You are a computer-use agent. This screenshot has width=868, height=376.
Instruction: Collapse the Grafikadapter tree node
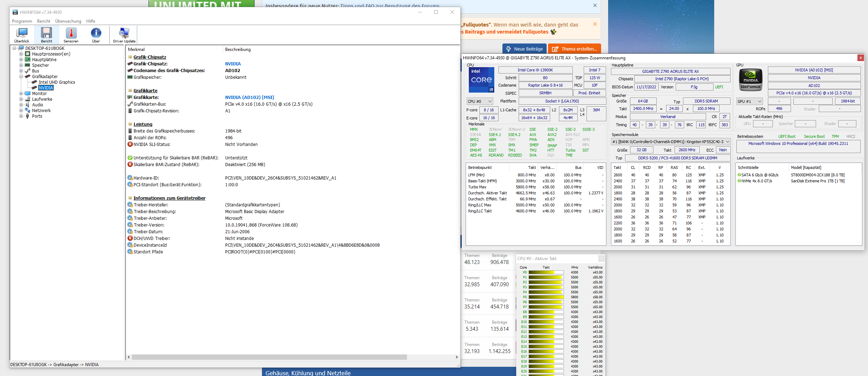(x=21, y=77)
